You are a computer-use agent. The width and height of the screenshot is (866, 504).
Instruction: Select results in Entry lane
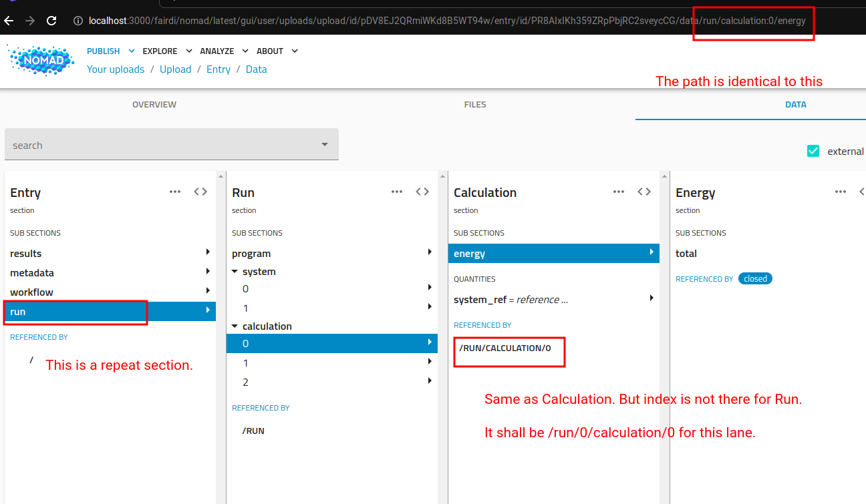click(x=110, y=253)
